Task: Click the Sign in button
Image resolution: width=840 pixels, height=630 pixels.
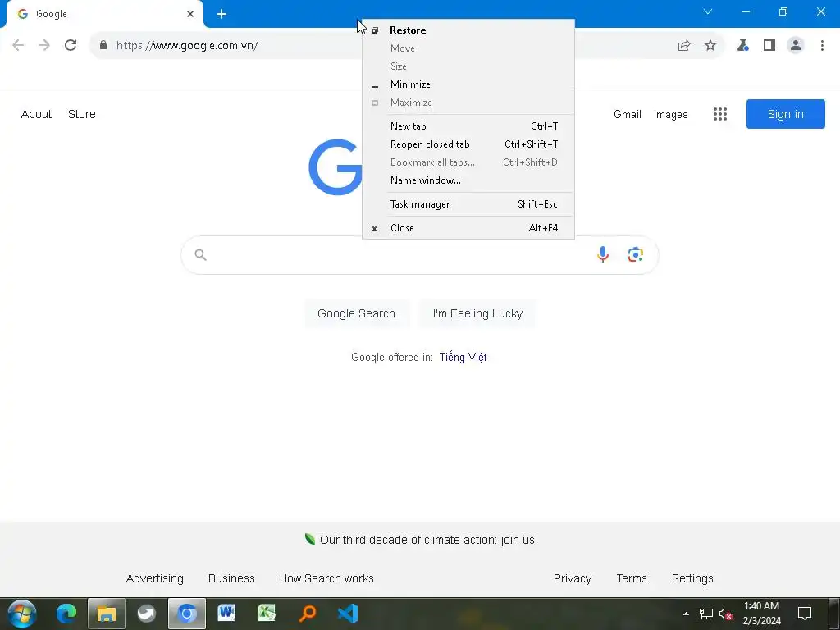Action: coord(785,114)
